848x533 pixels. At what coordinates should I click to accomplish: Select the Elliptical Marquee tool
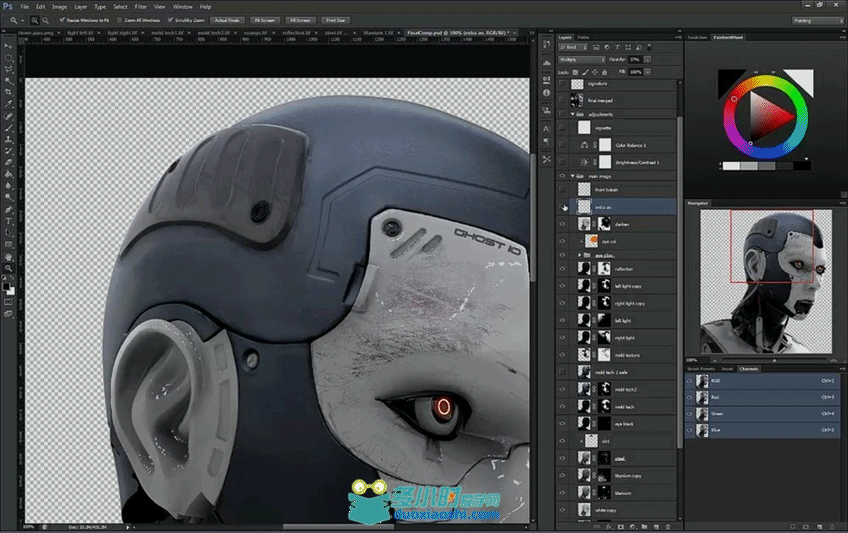(8, 58)
